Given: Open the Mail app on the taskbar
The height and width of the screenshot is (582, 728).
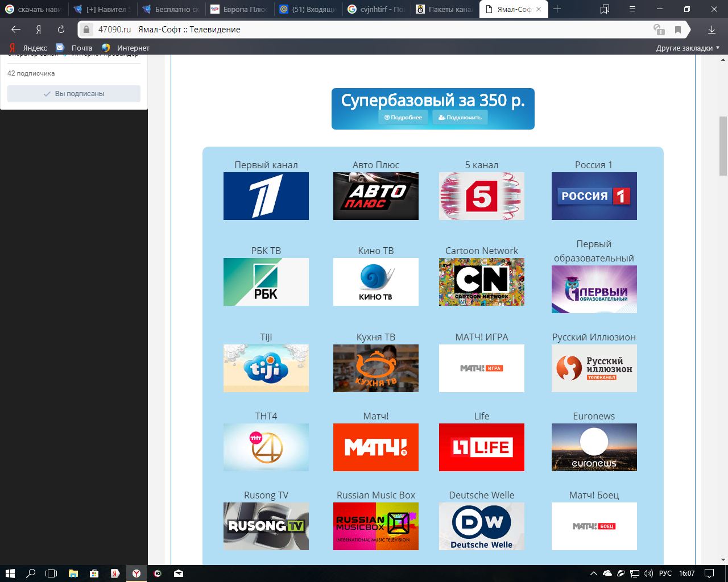Looking at the screenshot, I should 179,573.
